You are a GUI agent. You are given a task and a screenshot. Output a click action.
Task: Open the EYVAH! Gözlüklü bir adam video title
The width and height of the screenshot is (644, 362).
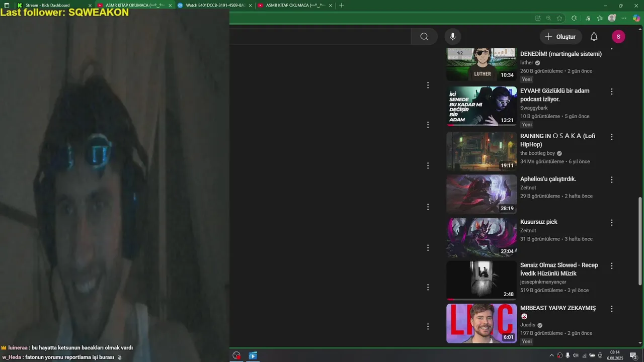point(555,95)
